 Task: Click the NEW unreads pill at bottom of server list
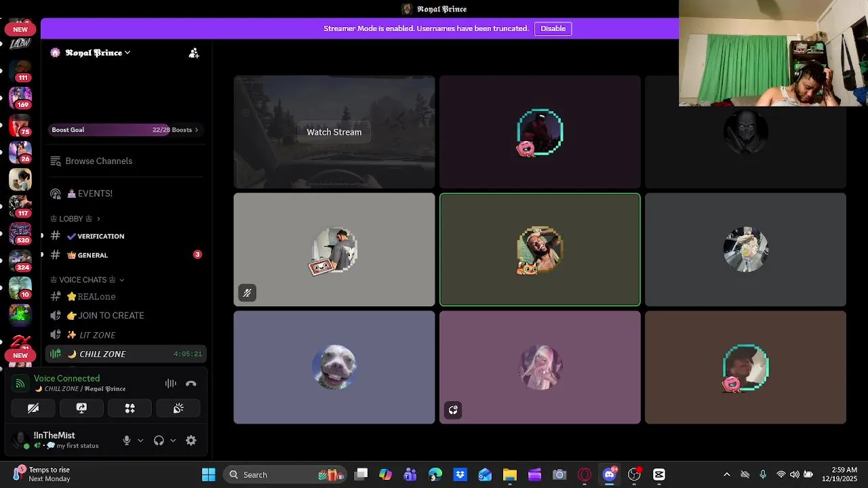(20, 355)
